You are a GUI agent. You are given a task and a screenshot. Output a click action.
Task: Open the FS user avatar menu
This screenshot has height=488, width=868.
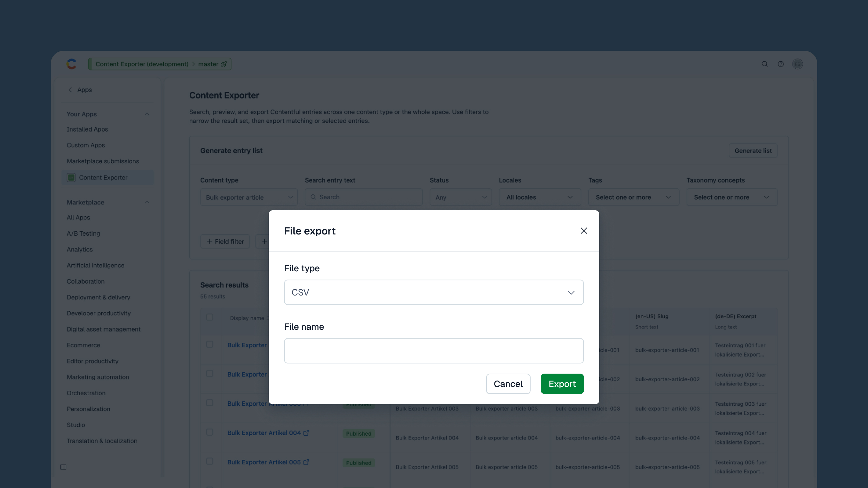pos(797,64)
